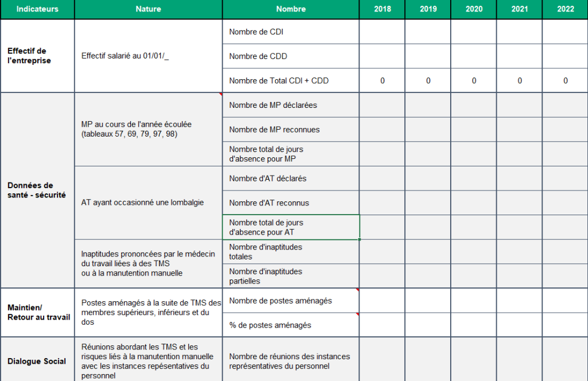Click the "Dialogue Social" indicator cell
Viewport: 588px width, 381px height.
pos(37,361)
